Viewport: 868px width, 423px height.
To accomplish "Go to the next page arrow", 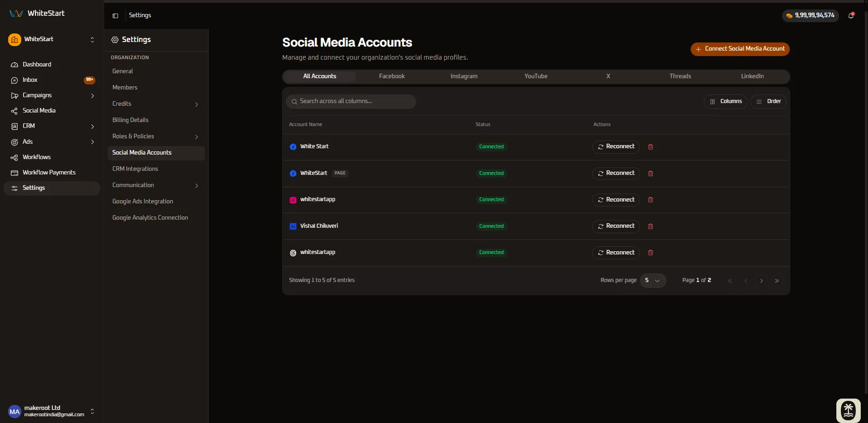I will [x=761, y=281].
